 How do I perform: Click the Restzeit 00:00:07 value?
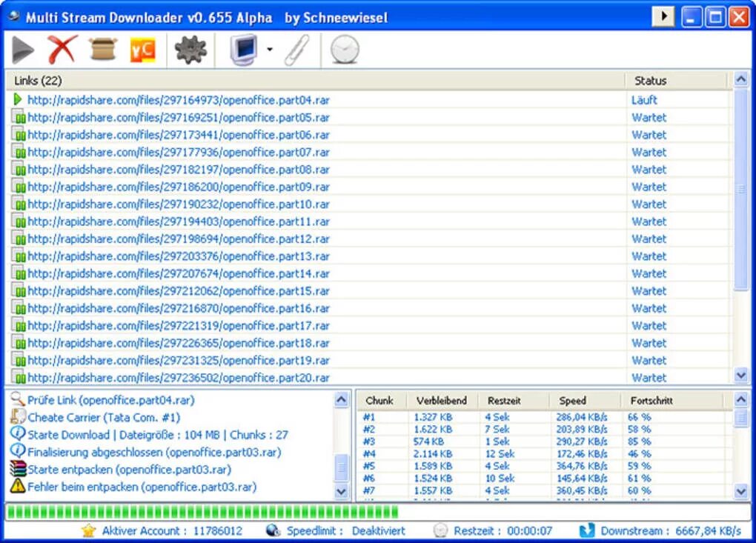[x=529, y=531]
